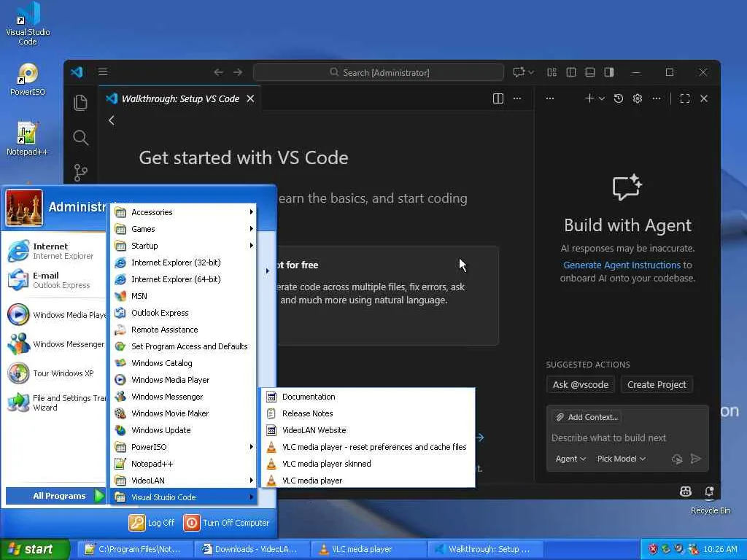Expand Accessories submenu in All Programs

point(183,212)
